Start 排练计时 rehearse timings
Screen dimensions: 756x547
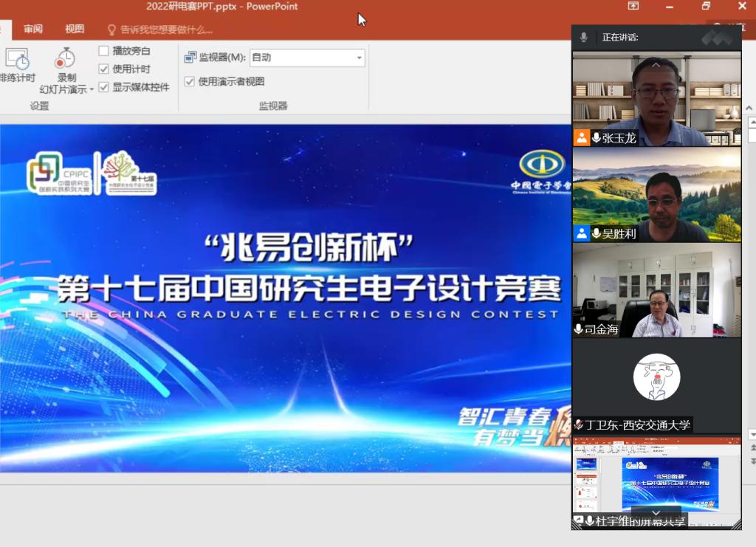point(18,64)
